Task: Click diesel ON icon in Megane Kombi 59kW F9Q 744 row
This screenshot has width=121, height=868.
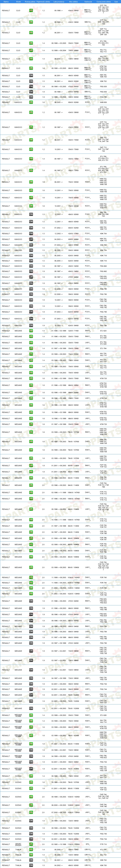Action: 31,762
